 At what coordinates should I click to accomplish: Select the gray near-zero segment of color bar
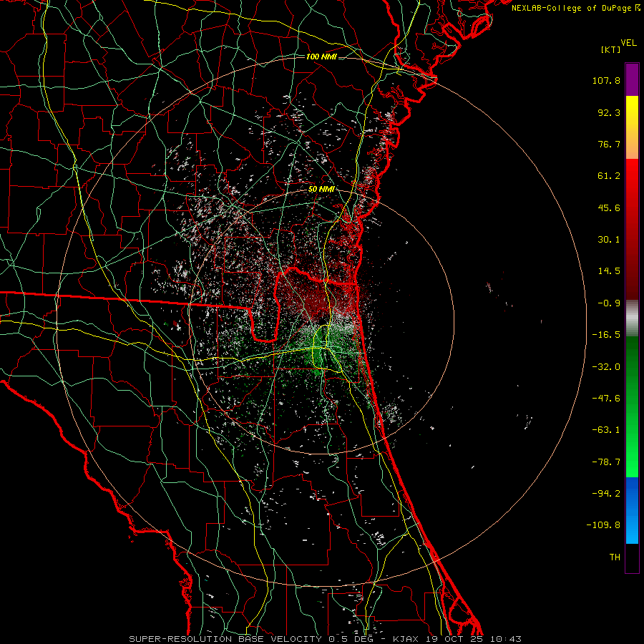pos(632,318)
